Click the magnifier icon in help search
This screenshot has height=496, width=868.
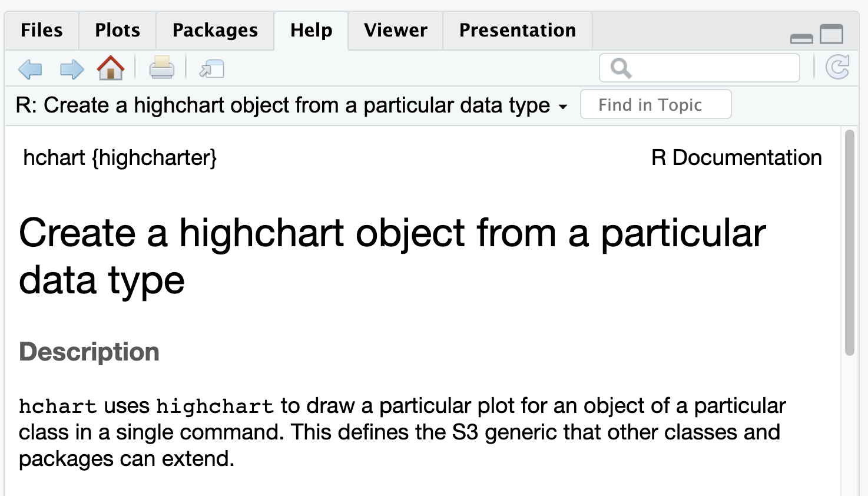[x=621, y=68]
